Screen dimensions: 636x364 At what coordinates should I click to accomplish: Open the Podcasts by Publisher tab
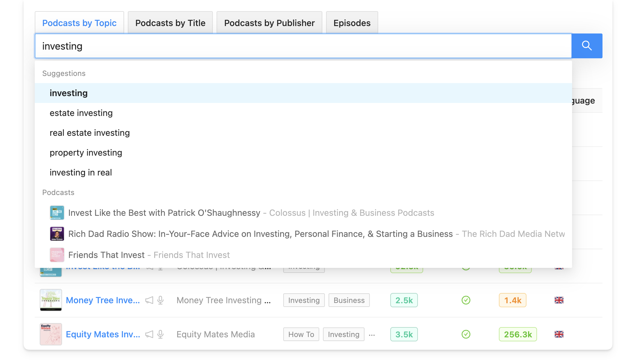(x=269, y=23)
